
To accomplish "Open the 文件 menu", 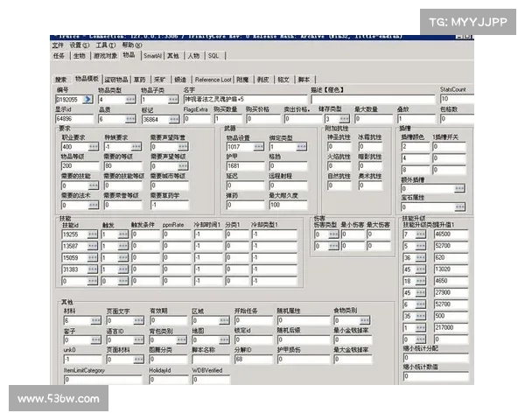I will (58, 45).
